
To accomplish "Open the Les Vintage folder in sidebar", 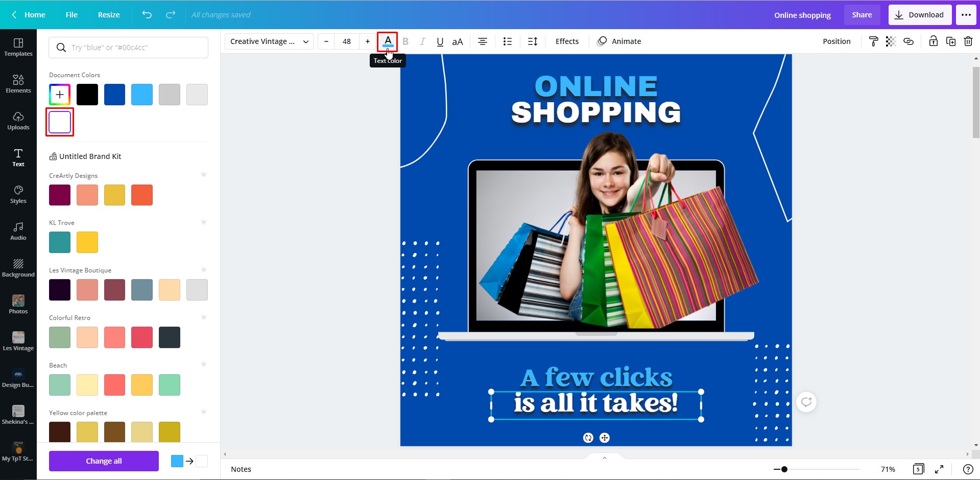I will 18,341.
